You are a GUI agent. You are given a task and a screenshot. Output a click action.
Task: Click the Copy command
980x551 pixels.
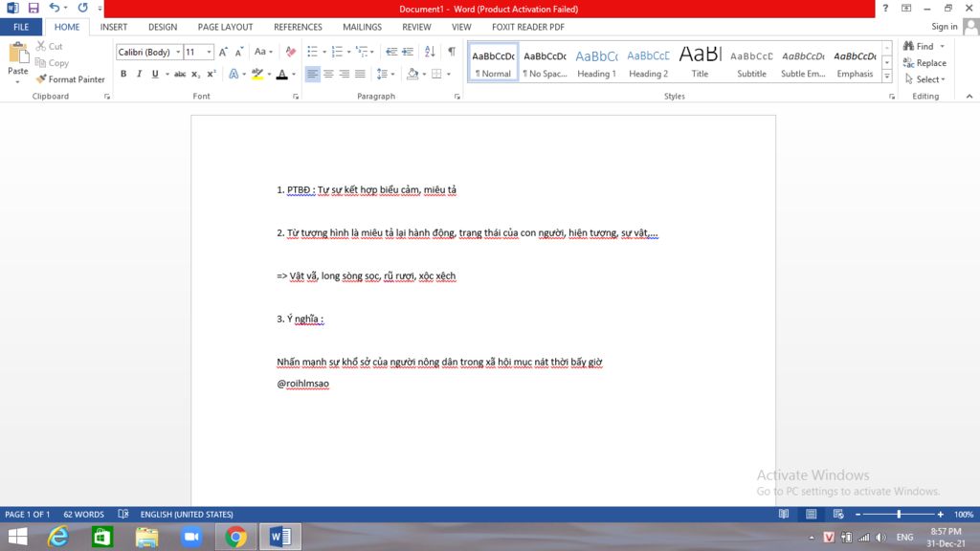[52, 63]
